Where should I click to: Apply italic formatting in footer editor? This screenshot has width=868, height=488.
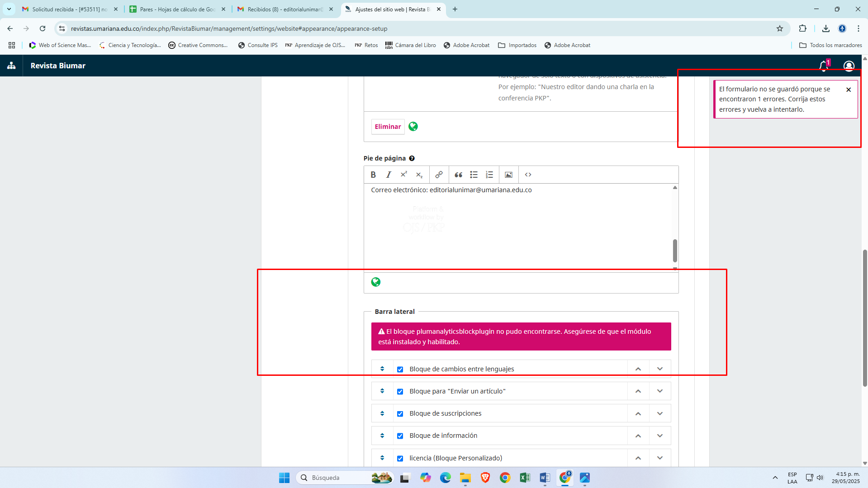(x=389, y=175)
